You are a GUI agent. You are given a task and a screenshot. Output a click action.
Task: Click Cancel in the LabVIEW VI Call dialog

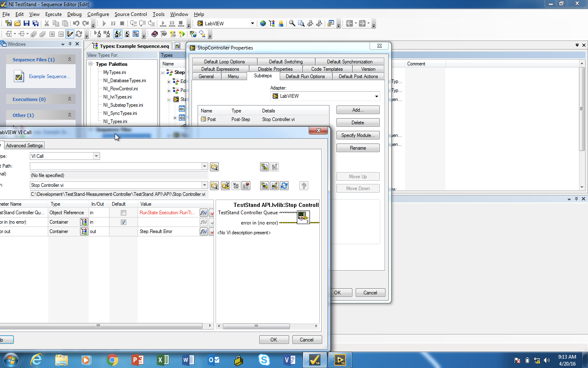coord(307,340)
